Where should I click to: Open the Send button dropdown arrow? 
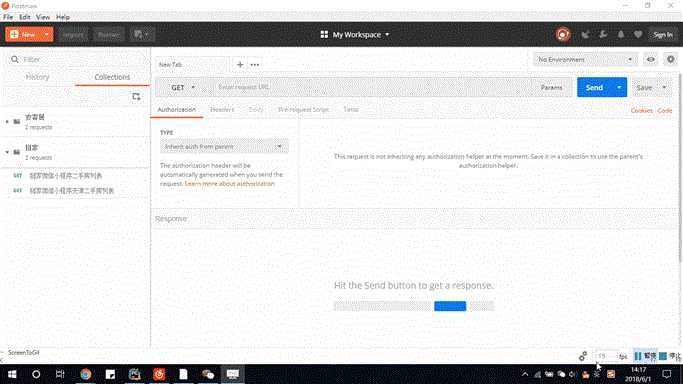pyautogui.click(x=619, y=88)
